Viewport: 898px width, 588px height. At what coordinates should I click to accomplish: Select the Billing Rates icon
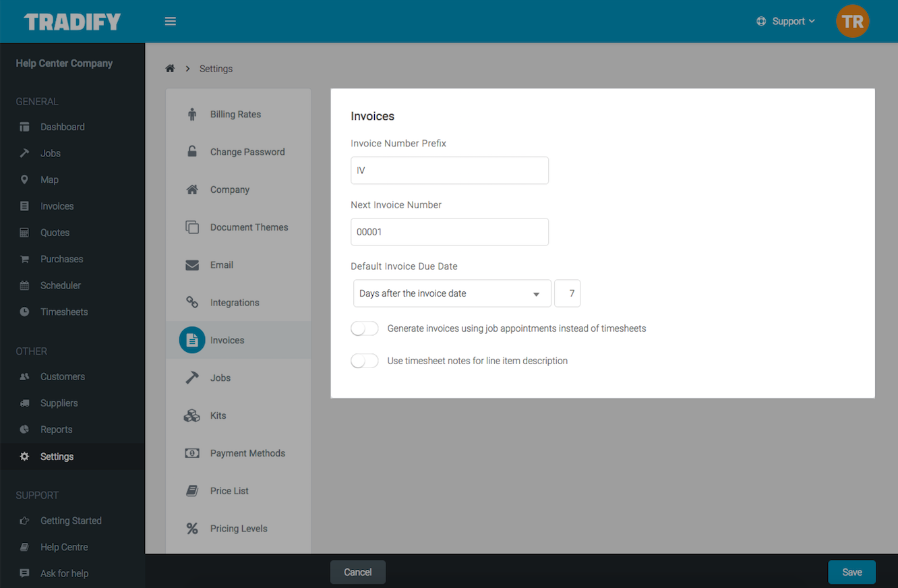[192, 114]
